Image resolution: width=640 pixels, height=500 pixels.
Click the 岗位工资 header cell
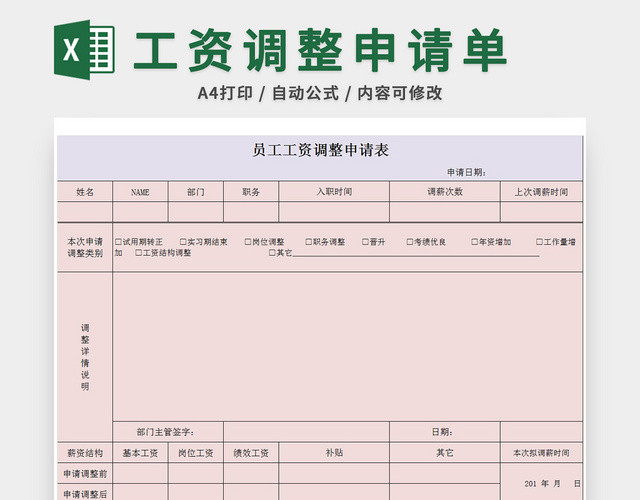(196, 453)
